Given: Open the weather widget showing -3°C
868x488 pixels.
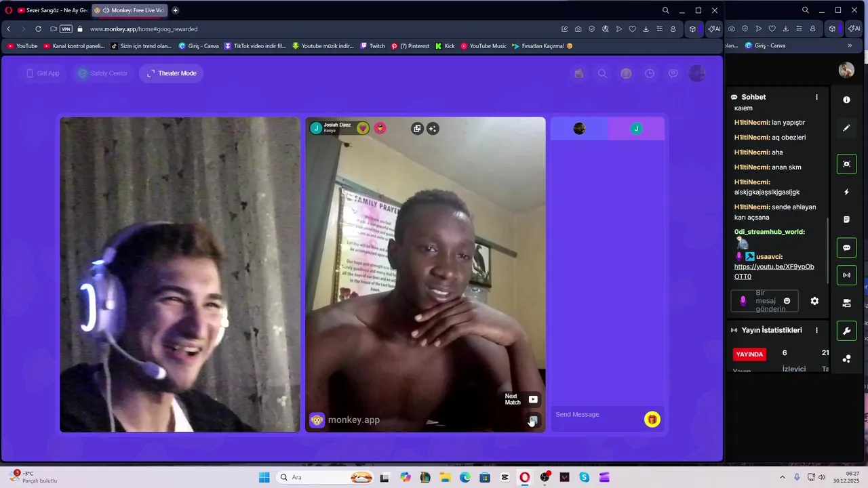Looking at the screenshot, I should (34, 476).
